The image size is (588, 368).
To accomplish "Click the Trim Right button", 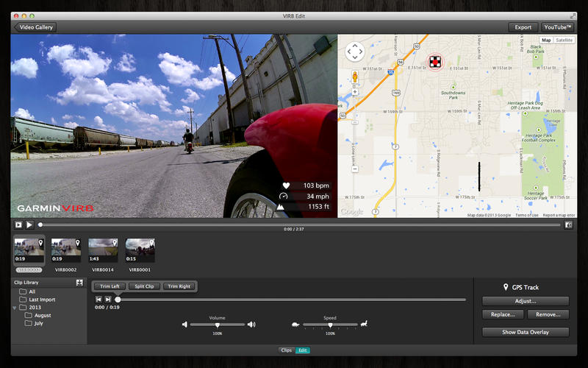I will click(x=179, y=286).
